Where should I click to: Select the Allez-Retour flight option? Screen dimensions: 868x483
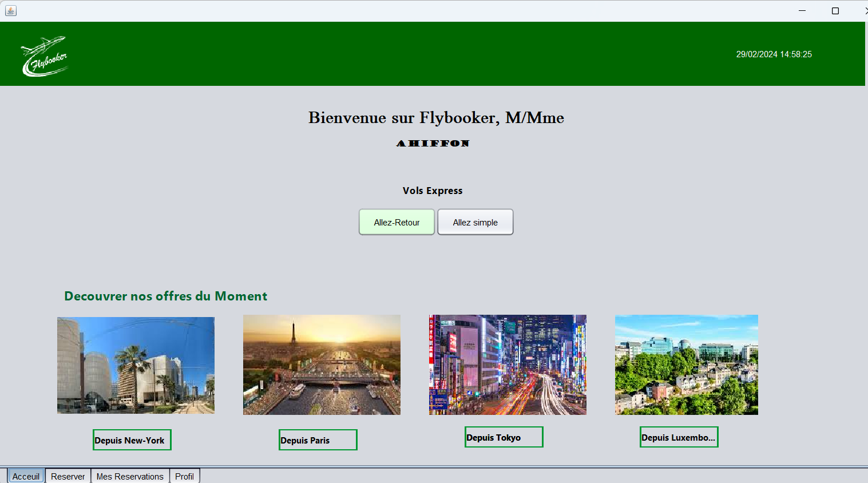point(397,222)
